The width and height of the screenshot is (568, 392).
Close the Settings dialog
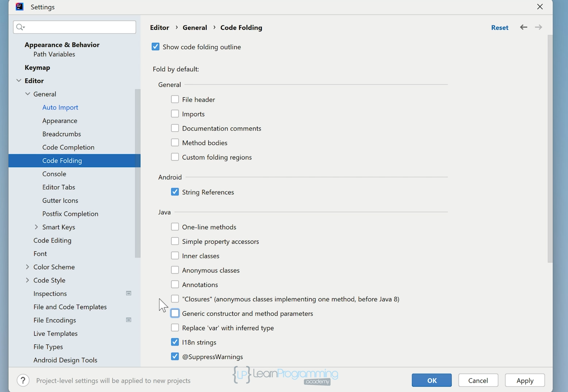(540, 7)
